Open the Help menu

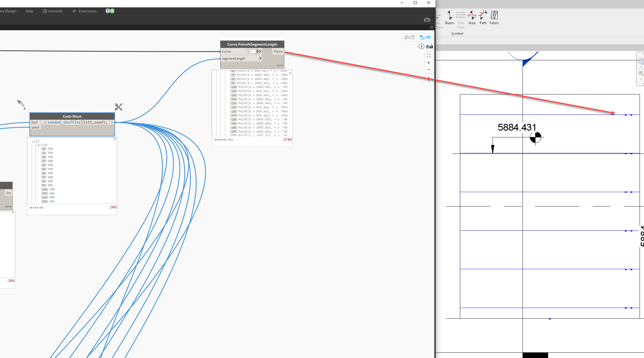coord(29,11)
